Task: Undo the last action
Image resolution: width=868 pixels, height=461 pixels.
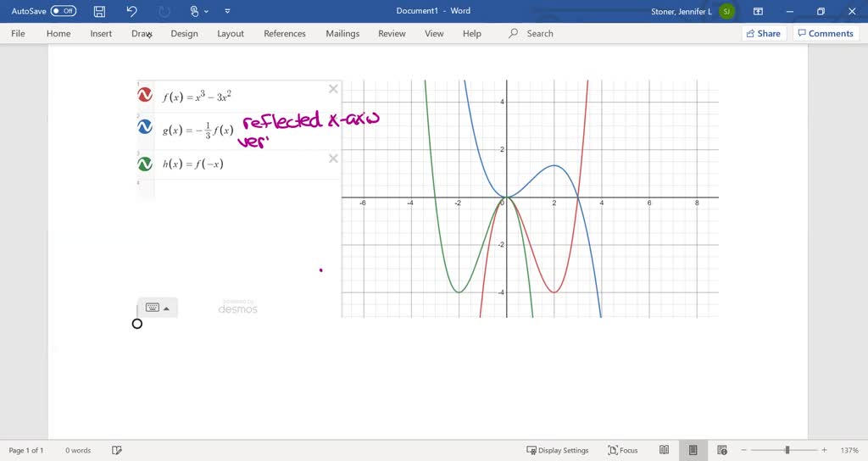Action: (131, 11)
